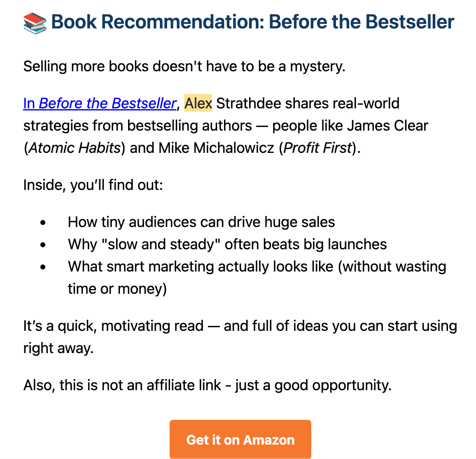Click the words "right away."
Screen dimensions: 476x459
click(58, 348)
